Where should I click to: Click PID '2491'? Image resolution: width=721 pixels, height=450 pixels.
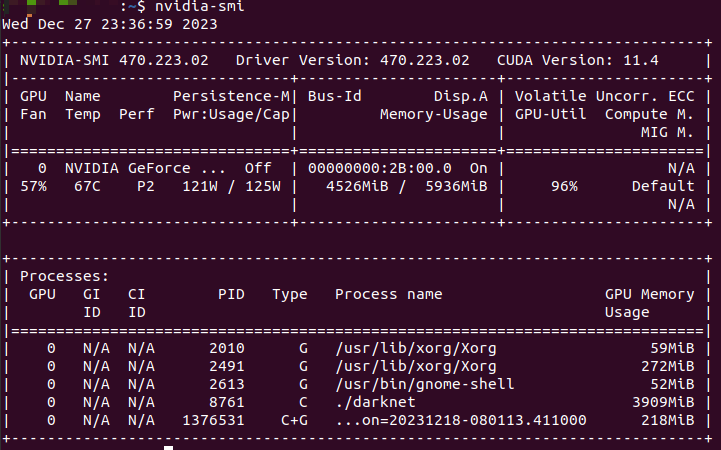tap(227, 366)
